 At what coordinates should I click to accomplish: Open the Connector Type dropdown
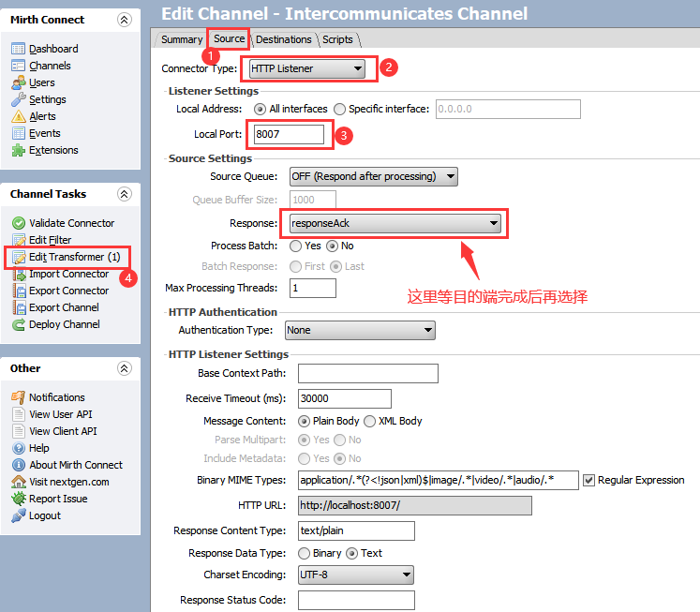307,68
